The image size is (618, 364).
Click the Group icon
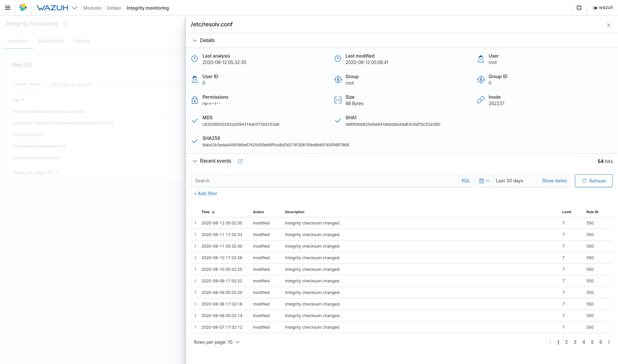pyautogui.click(x=338, y=79)
